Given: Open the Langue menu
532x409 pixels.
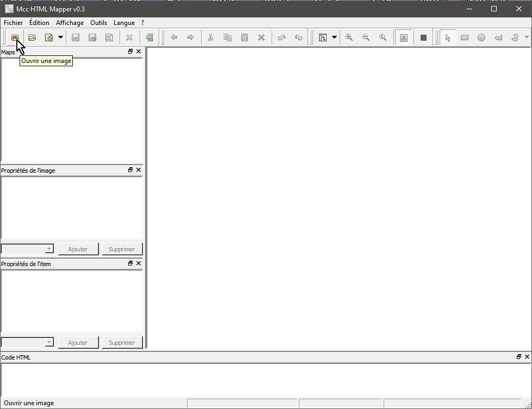Looking at the screenshot, I should click(124, 23).
